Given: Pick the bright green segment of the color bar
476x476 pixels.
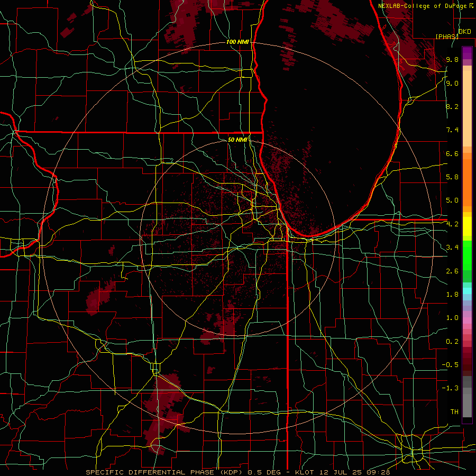Looking at the screenshot, I should (x=467, y=255).
